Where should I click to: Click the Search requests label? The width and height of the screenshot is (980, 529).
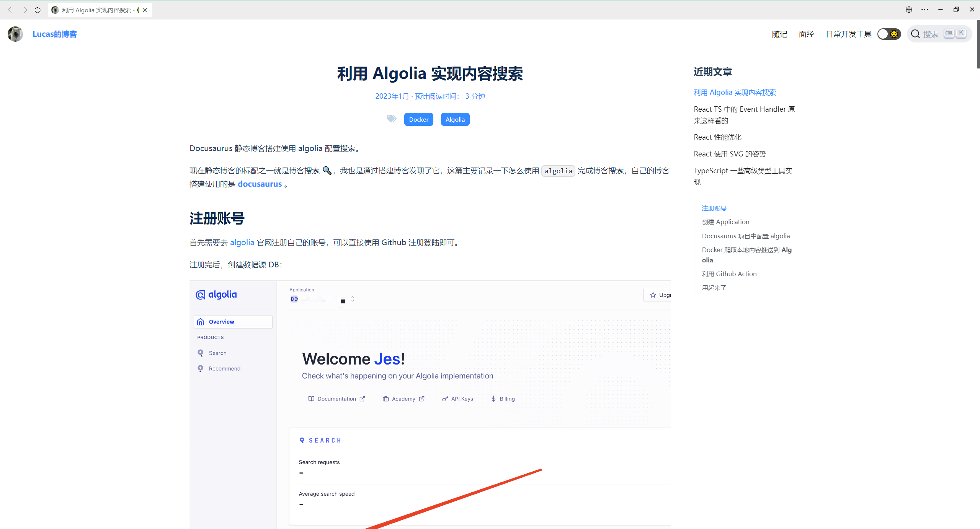tap(319, 462)
